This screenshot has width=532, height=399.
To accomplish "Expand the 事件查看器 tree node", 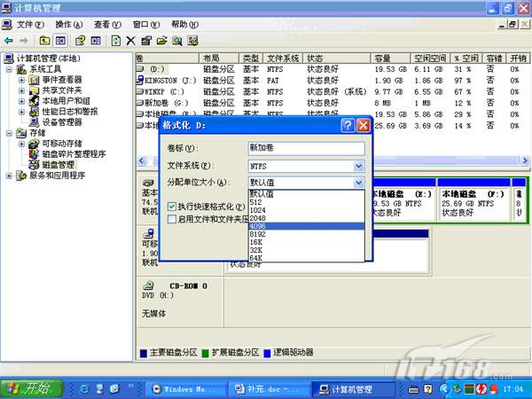I will 21,80.
